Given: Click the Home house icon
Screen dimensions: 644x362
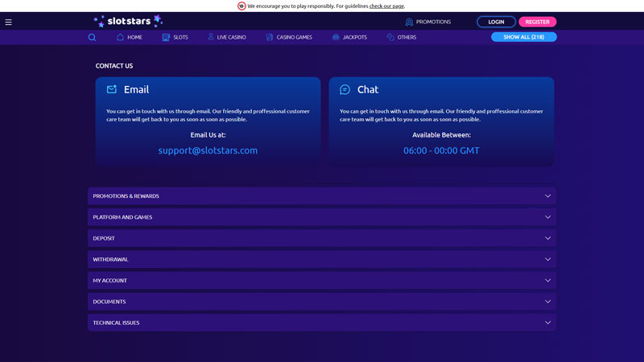Looking at the screenshot, I should (x=120, y=37).
